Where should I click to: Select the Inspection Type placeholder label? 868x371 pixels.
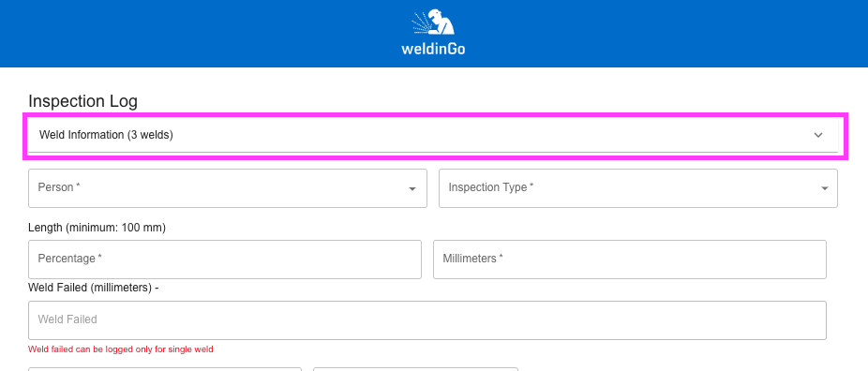[x=490, y=187]
